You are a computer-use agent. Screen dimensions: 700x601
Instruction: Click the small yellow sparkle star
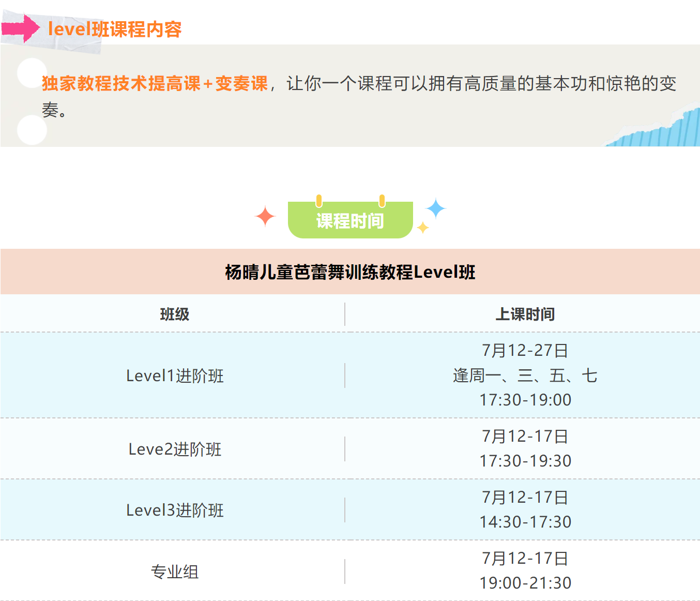(x=423, y=228)
